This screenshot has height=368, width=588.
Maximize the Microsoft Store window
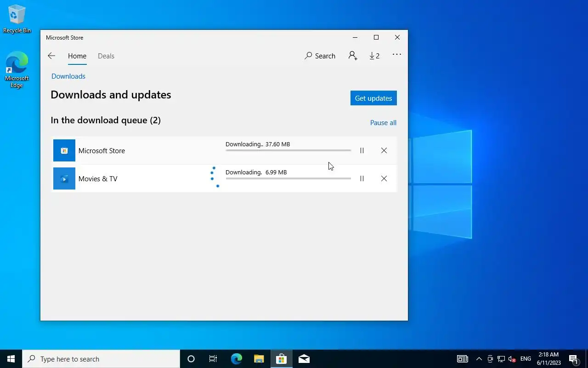[x=376, y=37]
